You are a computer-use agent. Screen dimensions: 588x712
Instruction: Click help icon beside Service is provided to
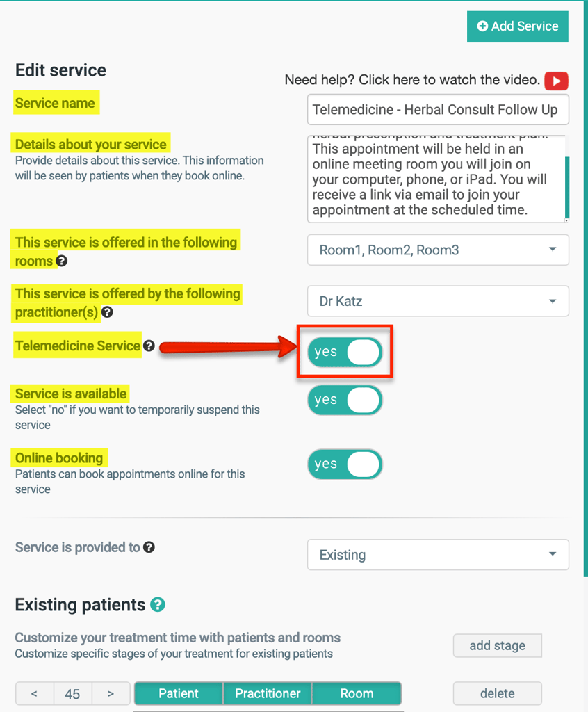coord(149,547)
